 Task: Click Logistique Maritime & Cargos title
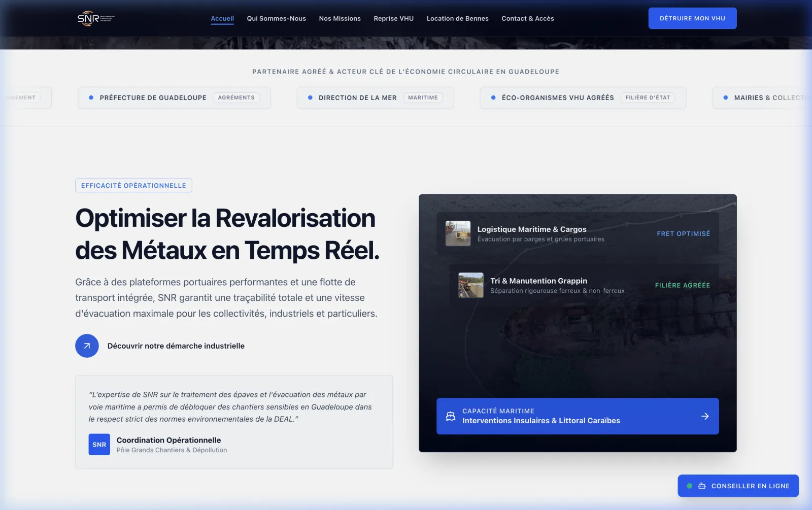531,229
